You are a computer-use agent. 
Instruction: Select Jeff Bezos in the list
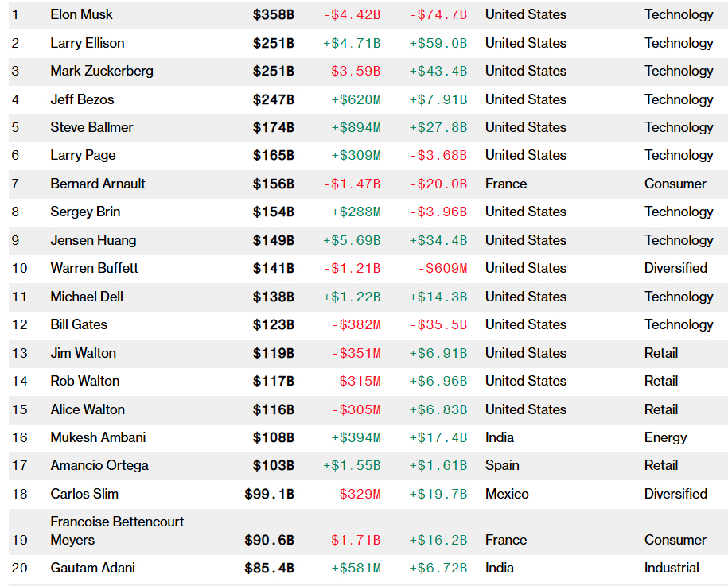[x=82, y=99]
